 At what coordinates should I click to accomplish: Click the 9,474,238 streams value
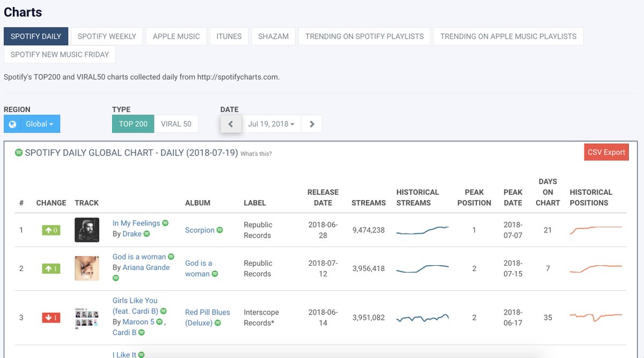click(369, 230)
